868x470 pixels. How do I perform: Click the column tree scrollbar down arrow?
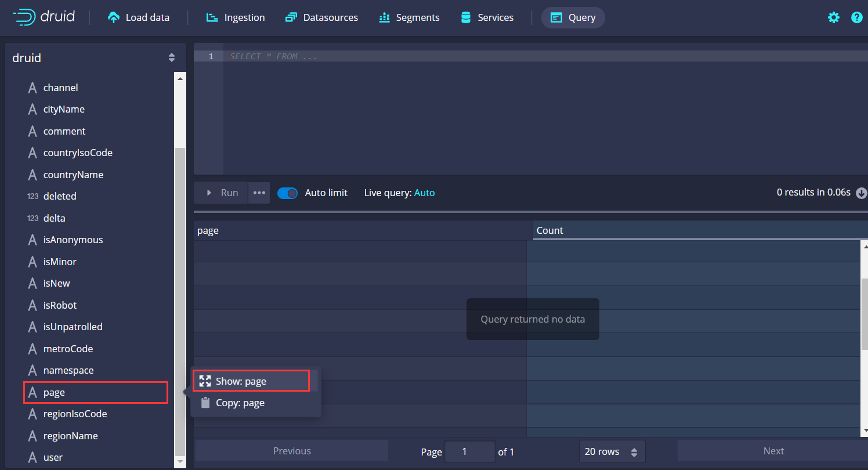[180, 461]
